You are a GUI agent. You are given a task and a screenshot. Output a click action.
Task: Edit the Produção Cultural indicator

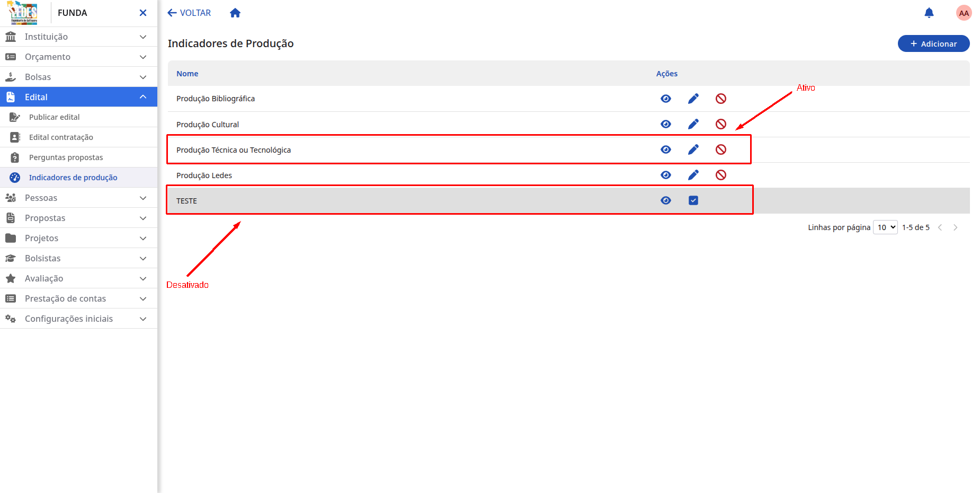(x=693, y=124)
